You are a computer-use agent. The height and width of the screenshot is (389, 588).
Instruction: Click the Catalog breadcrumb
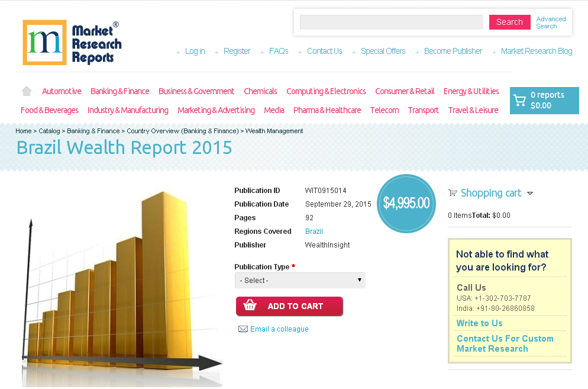pyautogui.click(x=49, y=131)
